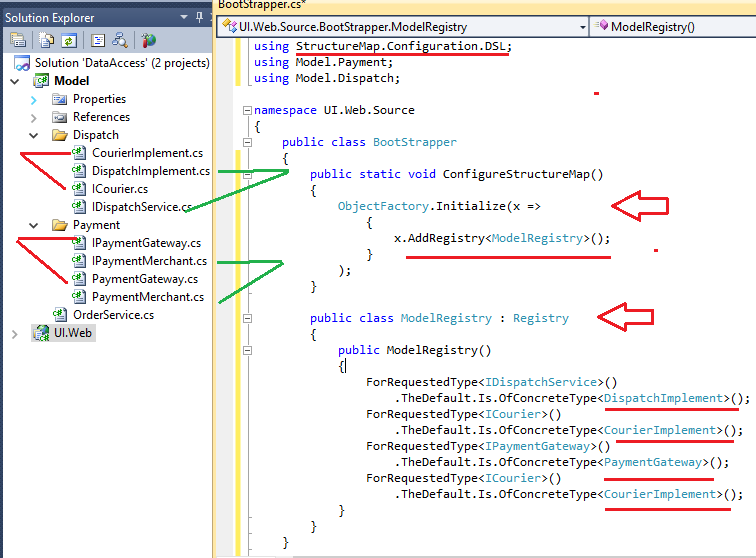Select OrderService.cs file icon
This screenshot has height=558, width=756.
60,314
